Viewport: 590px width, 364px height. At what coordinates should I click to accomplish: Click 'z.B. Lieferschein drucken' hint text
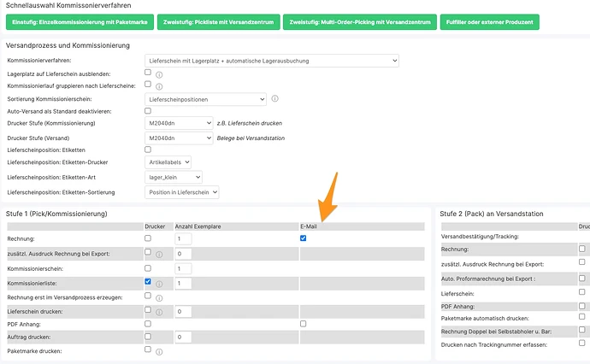[250, 123]
